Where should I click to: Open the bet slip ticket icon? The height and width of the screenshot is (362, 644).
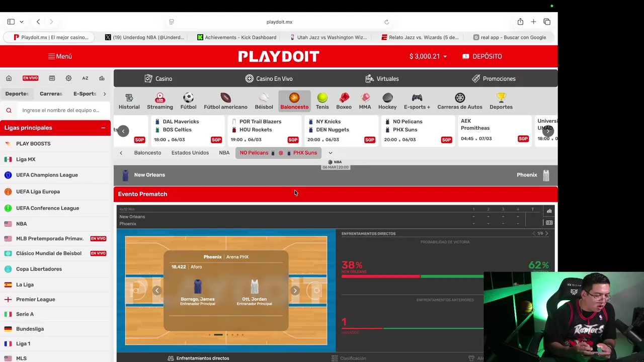click(x=52, y=78)
